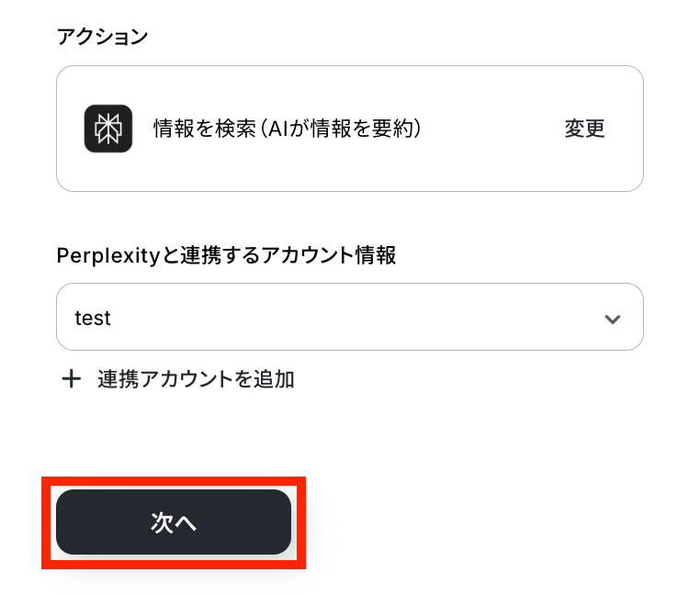Expand the chevron arrow of account selector
Viewport: 700px width, 595px height.
coord(612,319)
